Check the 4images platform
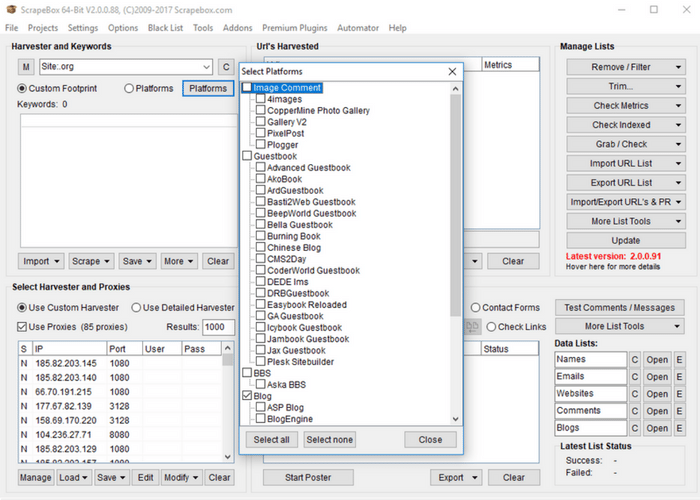700x500 pixels. [x=261, y=99]
